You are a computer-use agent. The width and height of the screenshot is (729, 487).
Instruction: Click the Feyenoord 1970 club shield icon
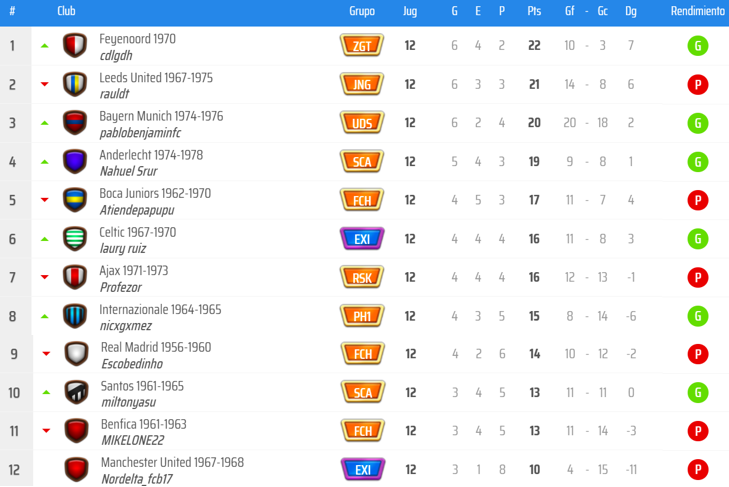pyautogui.click(x=75, y=46)
